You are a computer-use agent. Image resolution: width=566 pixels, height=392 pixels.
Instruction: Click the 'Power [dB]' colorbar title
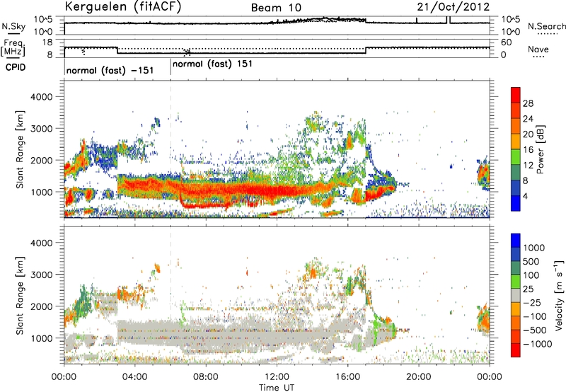click(541, 149)
